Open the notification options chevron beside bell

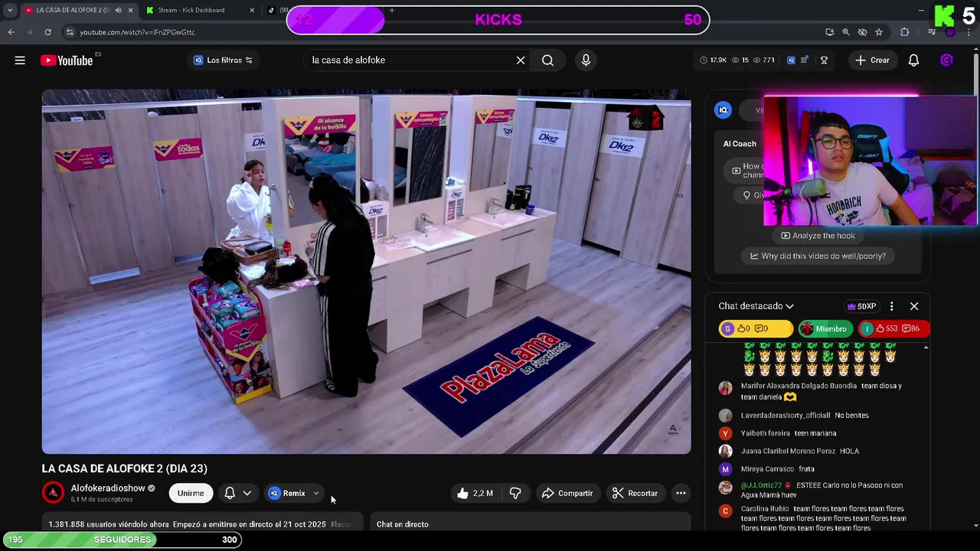247,494
